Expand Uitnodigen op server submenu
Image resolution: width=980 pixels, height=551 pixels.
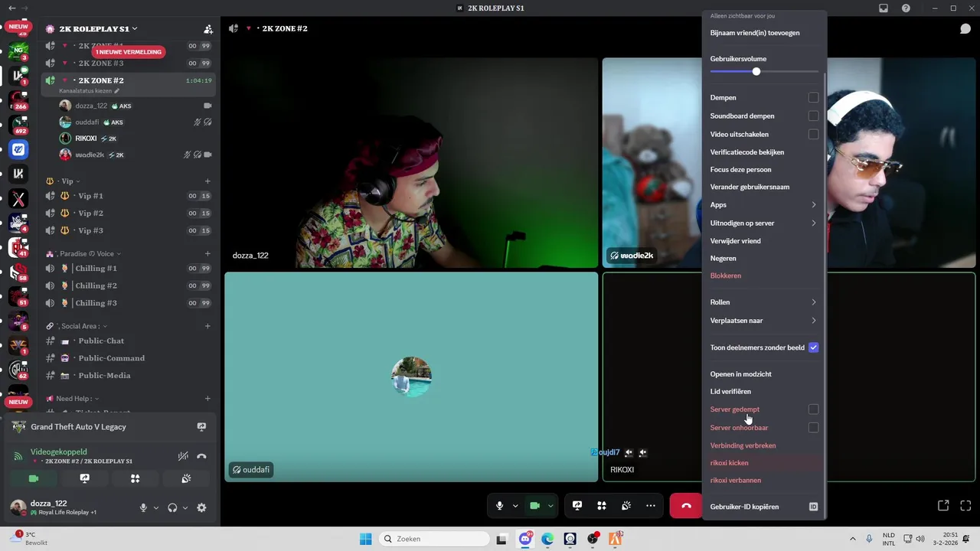[763, 223]
